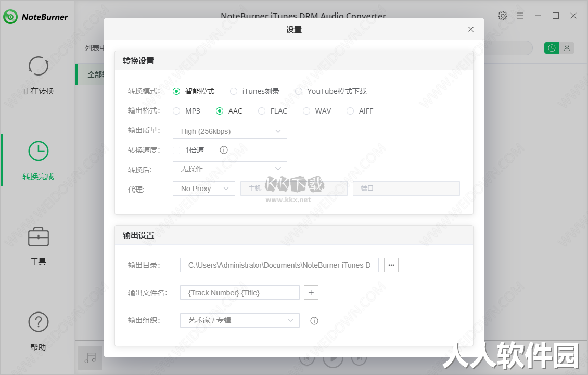The height and width of the screenshot is (375, 588).
Task: Open the hamburger menu in title bar
Action: (520, 16)
